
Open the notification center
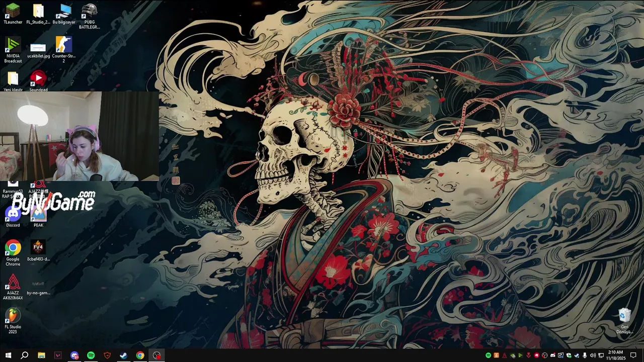pyautogui.click(x=633, y=355)
